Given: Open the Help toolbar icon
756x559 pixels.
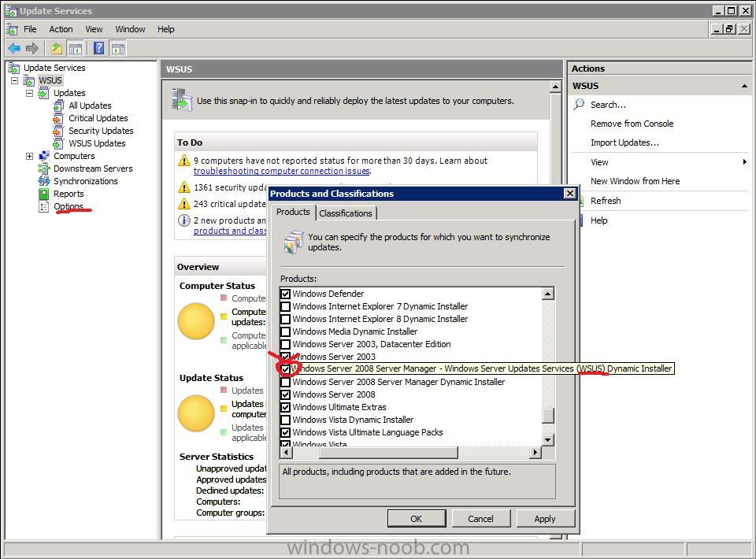Looking at the screenshot, I should point(99,48).
